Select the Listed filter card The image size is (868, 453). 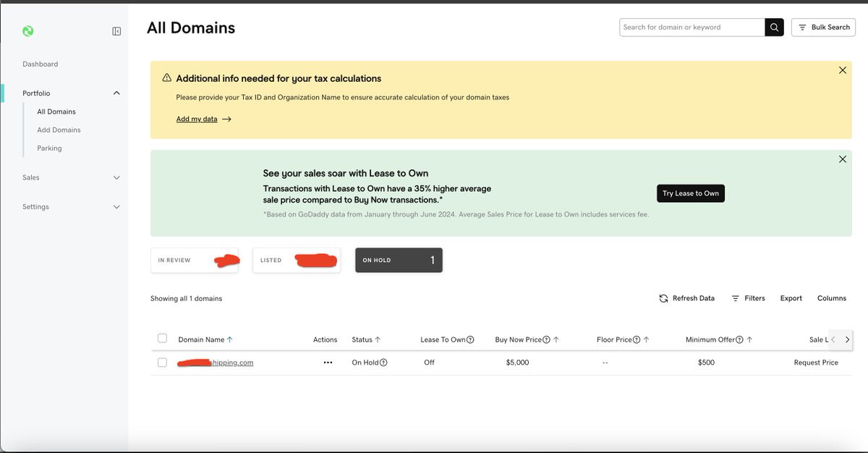(297, 261)
